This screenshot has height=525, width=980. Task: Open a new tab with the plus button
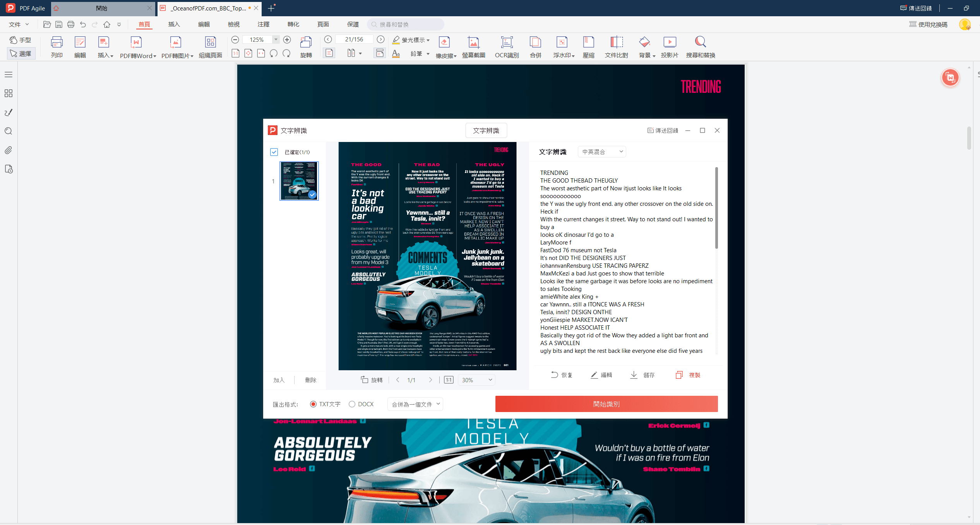271,8
